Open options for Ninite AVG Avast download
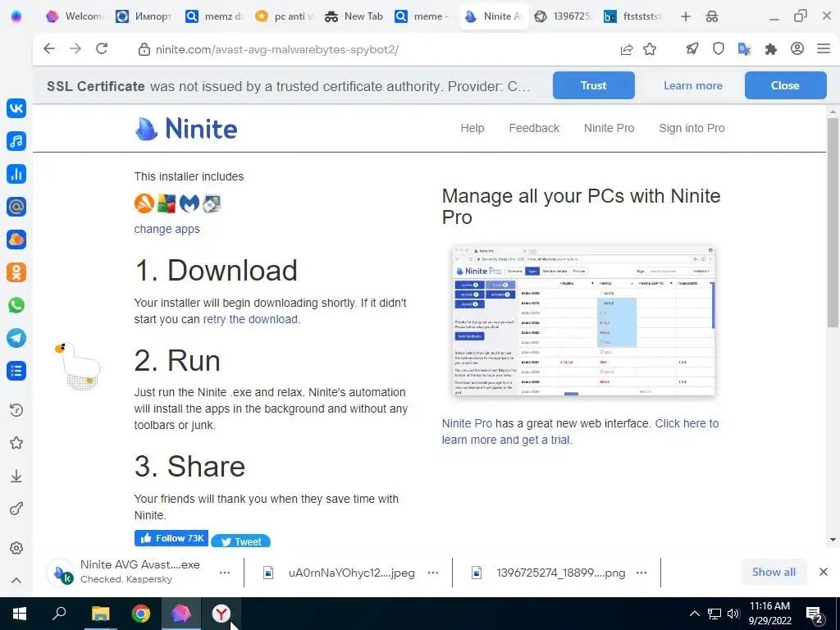The height and width of the screenshot is (630, 840). tap(225, 573)
